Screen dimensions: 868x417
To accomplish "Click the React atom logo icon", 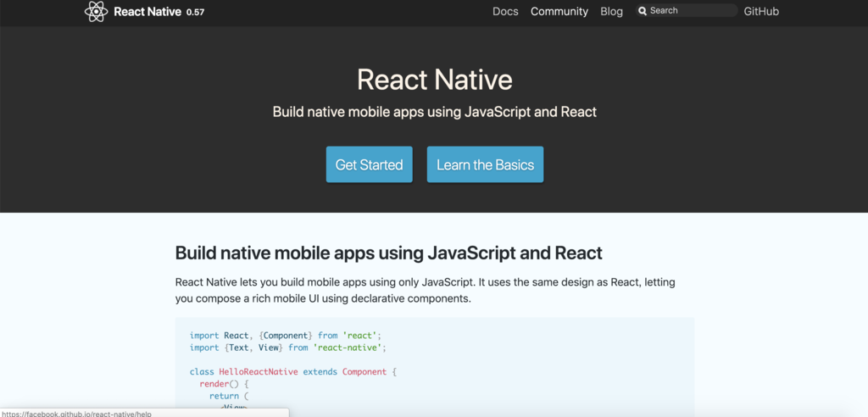I will click(x=96, y=11).
